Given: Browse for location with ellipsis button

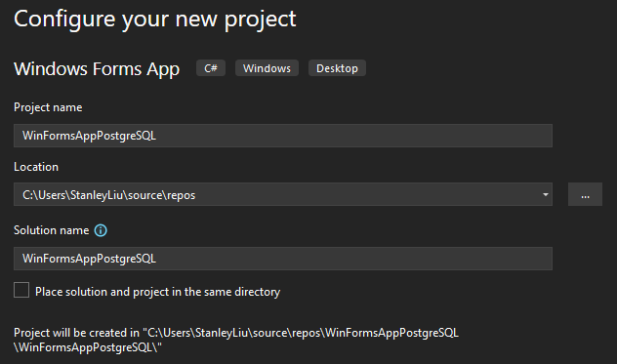Looking at the screenshot, I should (x=585, y=194).
